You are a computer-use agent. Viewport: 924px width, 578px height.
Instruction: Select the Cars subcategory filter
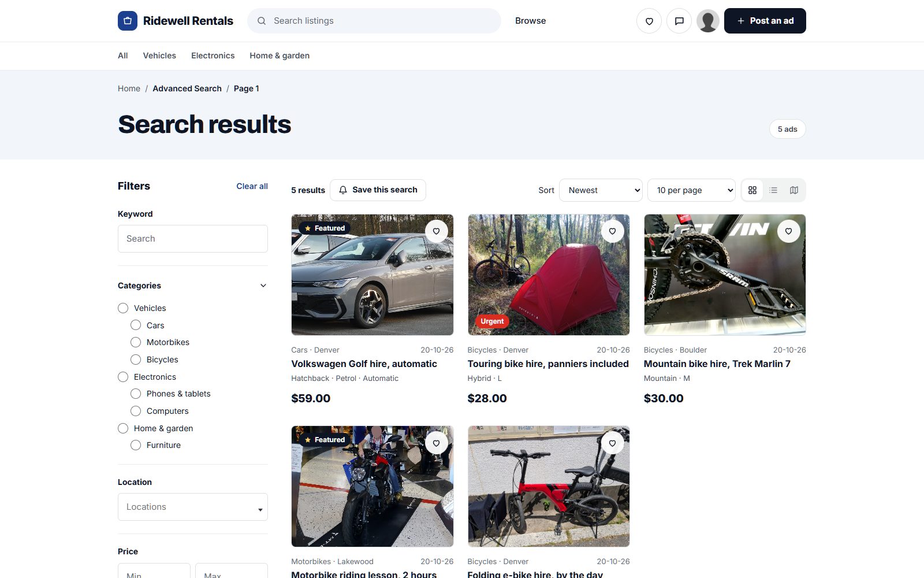(x=136, y=325)
